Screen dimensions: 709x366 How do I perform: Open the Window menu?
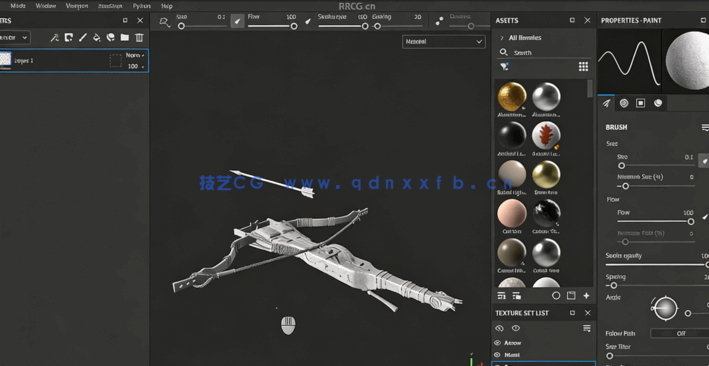point(46,6)
